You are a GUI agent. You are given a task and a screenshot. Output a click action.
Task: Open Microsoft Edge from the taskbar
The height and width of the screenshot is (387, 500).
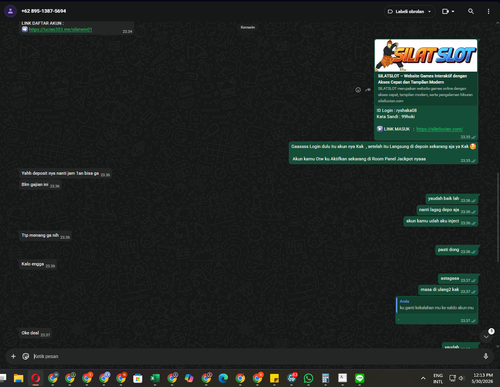tap(223, 378)
